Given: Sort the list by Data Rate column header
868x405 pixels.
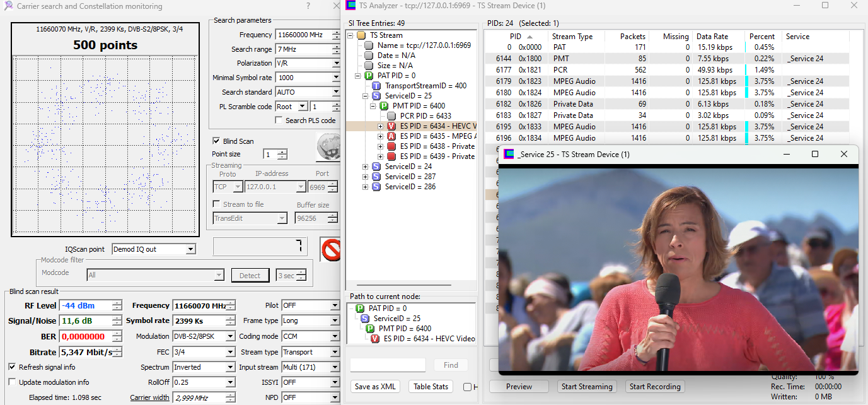Looking at the screenshot, I should 712,37.
